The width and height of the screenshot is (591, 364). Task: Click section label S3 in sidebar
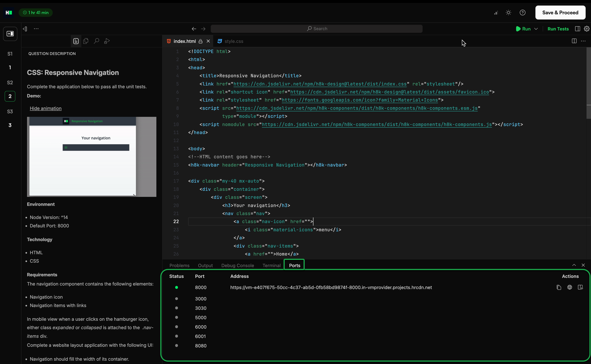pyautogui.click(x=10, y=112)
